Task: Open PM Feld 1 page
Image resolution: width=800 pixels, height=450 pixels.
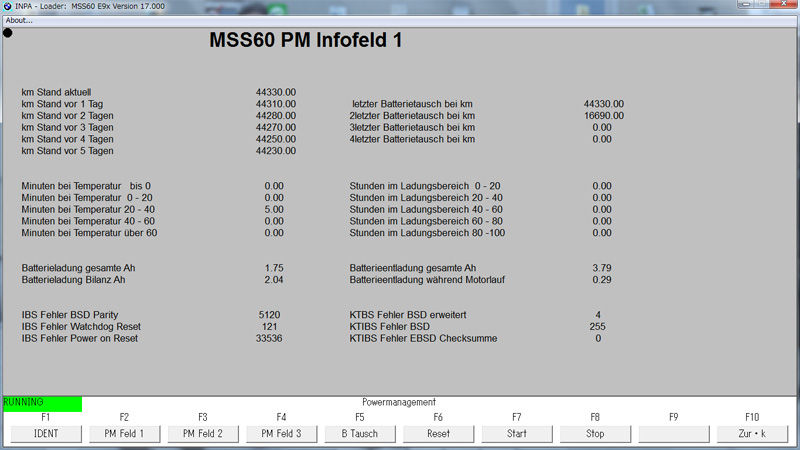Action: point(124,434)
